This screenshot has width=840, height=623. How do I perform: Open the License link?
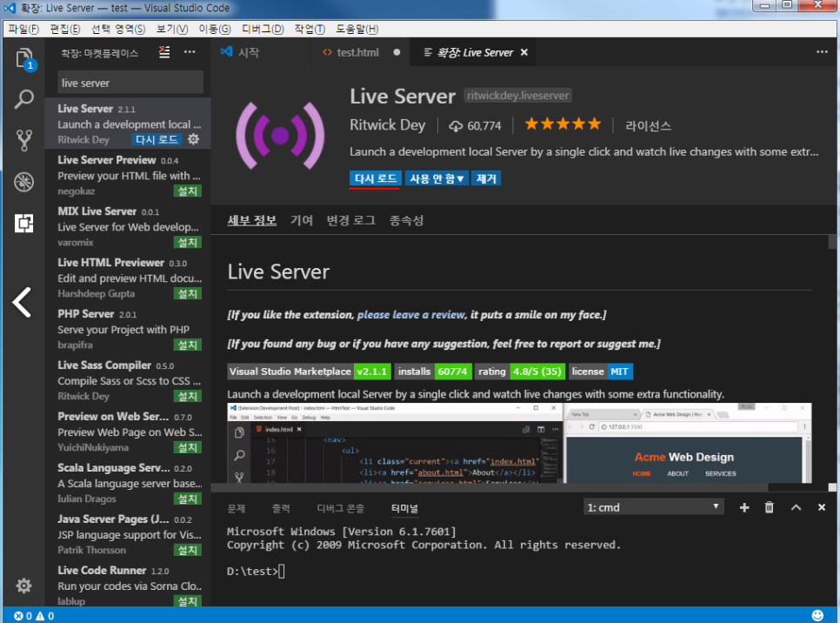648,126
